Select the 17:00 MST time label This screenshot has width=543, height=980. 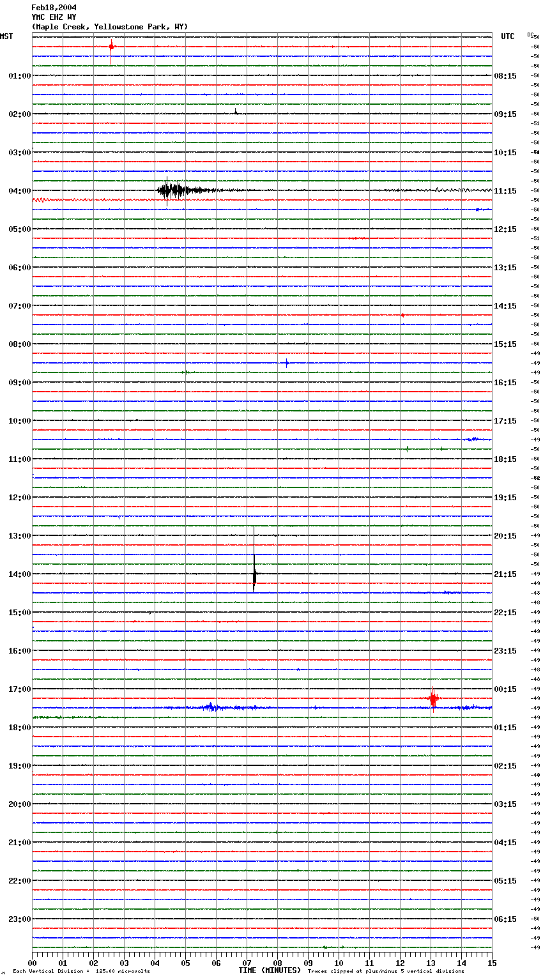pos(20,689)
